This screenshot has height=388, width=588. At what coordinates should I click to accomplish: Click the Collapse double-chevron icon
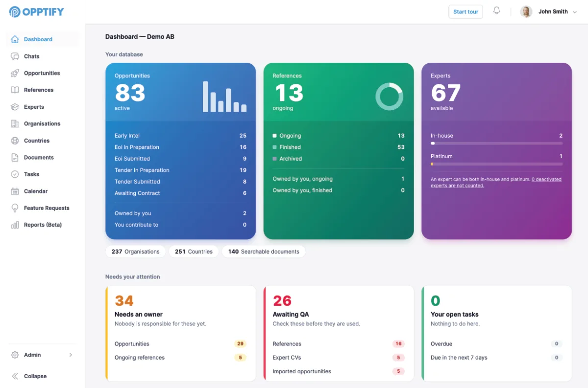pos(15,376)
